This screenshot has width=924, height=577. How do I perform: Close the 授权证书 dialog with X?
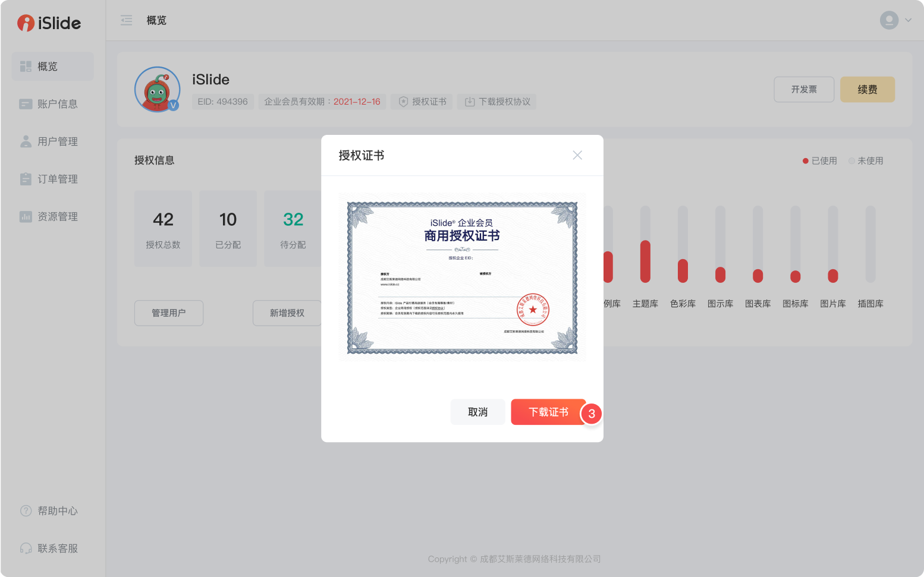point(577,155)
